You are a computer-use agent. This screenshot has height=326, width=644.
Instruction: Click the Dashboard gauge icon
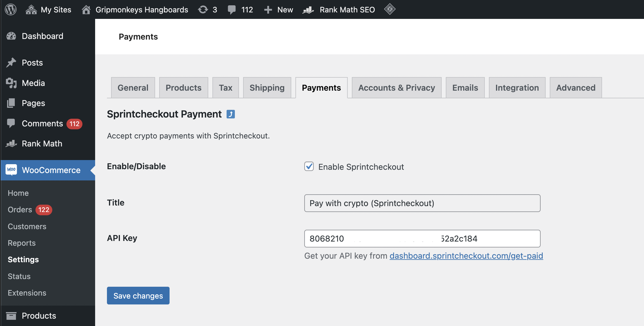click(11, 36)
